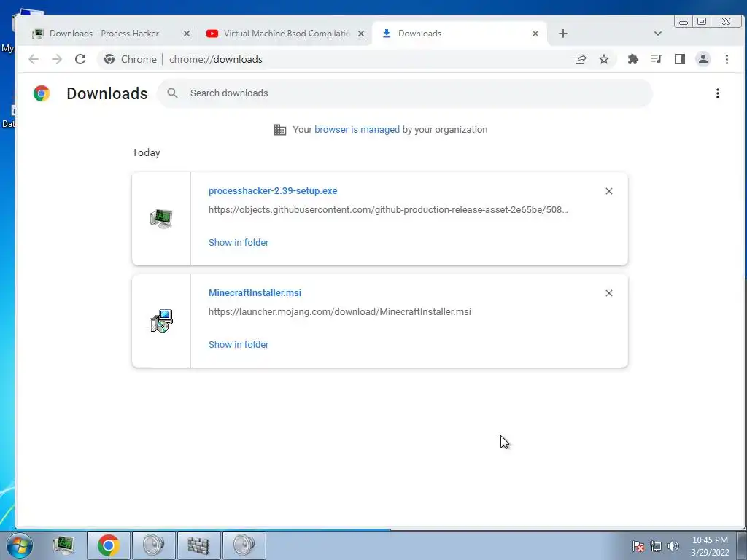Open the Extensions puzzle icon
The height and width of the screenshot is (560, 747).
point(632,59)
